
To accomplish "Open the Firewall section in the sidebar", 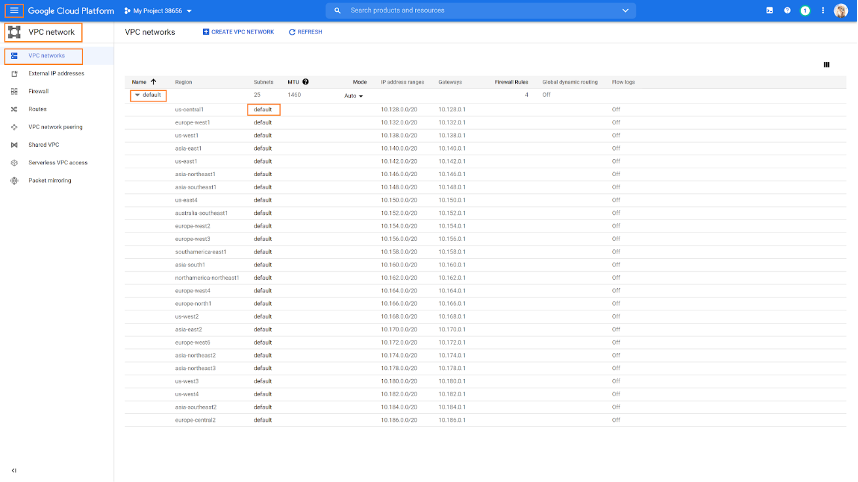I will [x=38, y=91].
